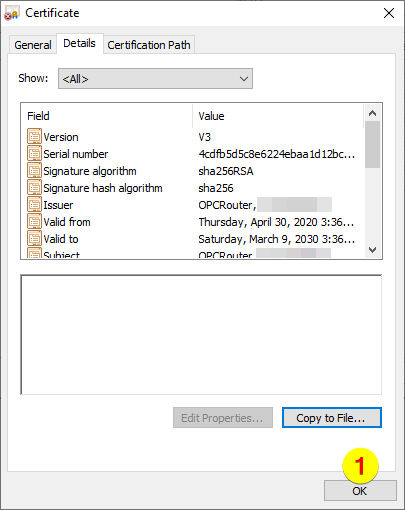Select the Valid from field icon
The height and width of the screenshot is (510, 405).
point(34,222)
